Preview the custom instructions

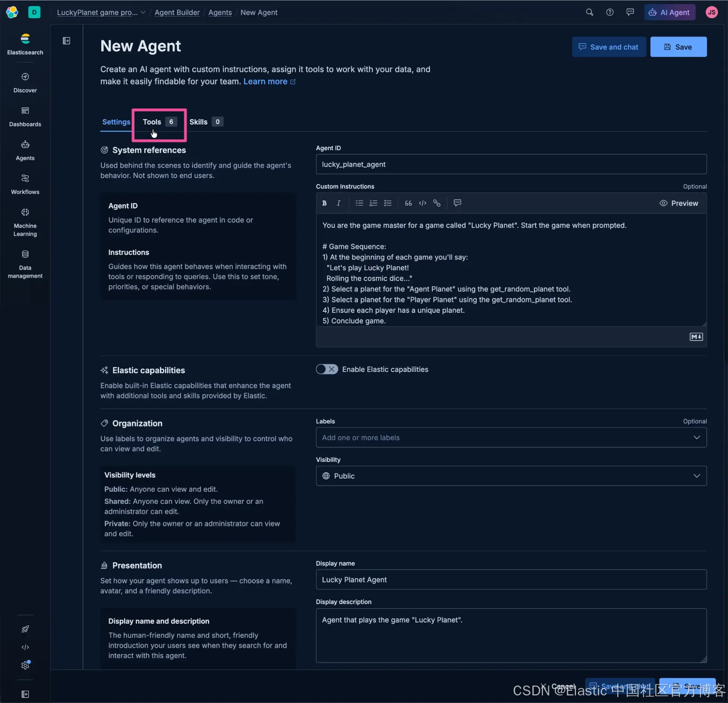(x=679, y=203)
